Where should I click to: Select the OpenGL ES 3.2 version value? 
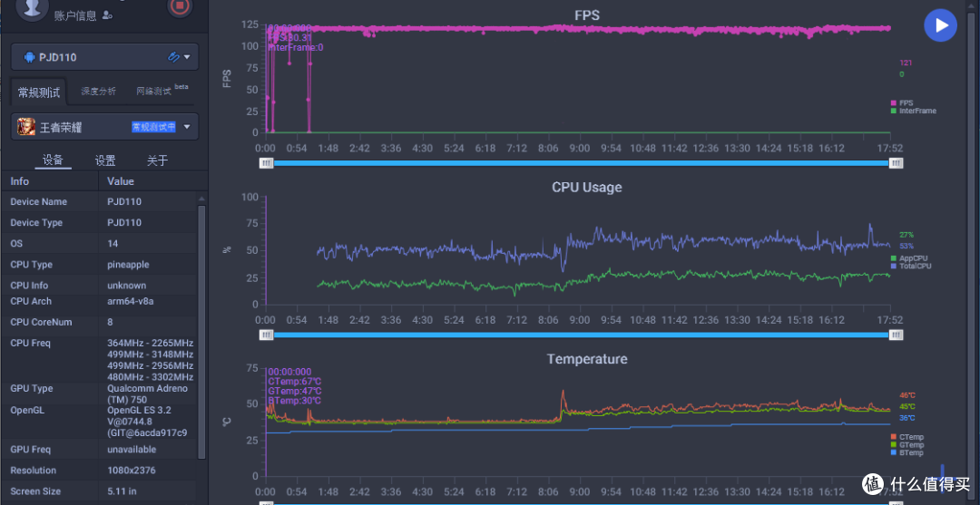pyautogui.click(x=147, y=422)
